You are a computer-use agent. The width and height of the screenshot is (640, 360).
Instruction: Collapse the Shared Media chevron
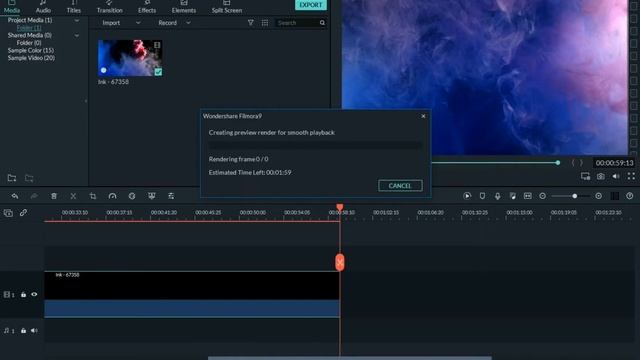(77, 36)
